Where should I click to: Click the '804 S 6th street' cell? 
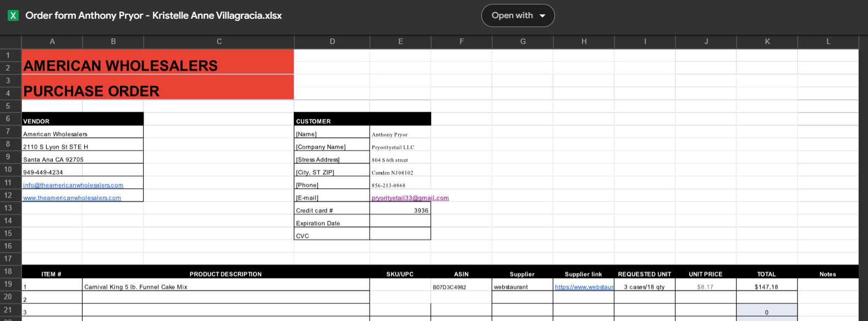(x=400, y=157)
